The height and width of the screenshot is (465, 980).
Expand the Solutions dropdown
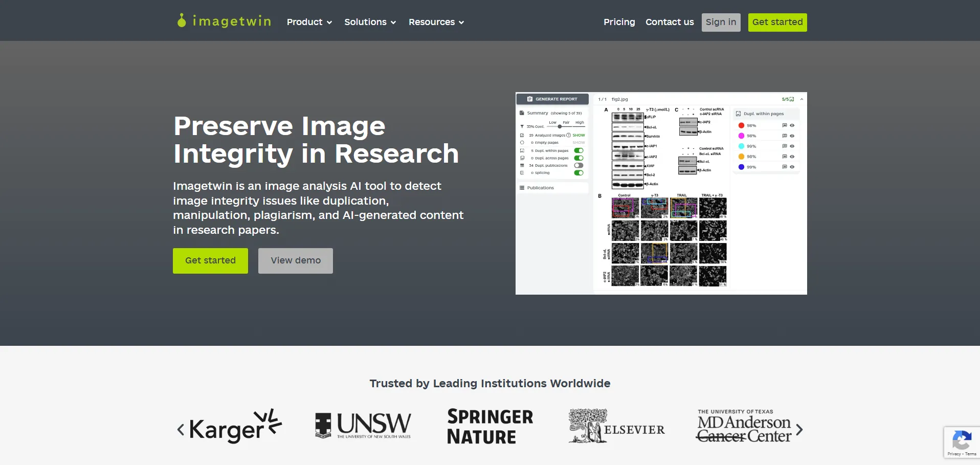(x=370, y=22)
